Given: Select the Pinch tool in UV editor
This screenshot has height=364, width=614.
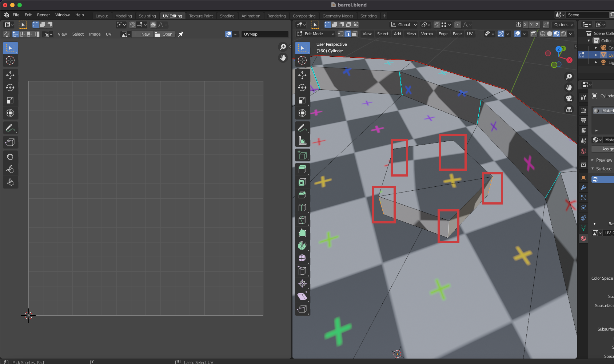Looking at the screenshot, I should (x=10, y=182).
